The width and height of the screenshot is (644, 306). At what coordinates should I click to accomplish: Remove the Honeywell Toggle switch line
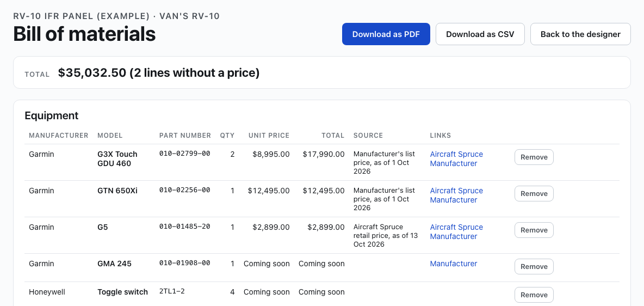(534, 295)
